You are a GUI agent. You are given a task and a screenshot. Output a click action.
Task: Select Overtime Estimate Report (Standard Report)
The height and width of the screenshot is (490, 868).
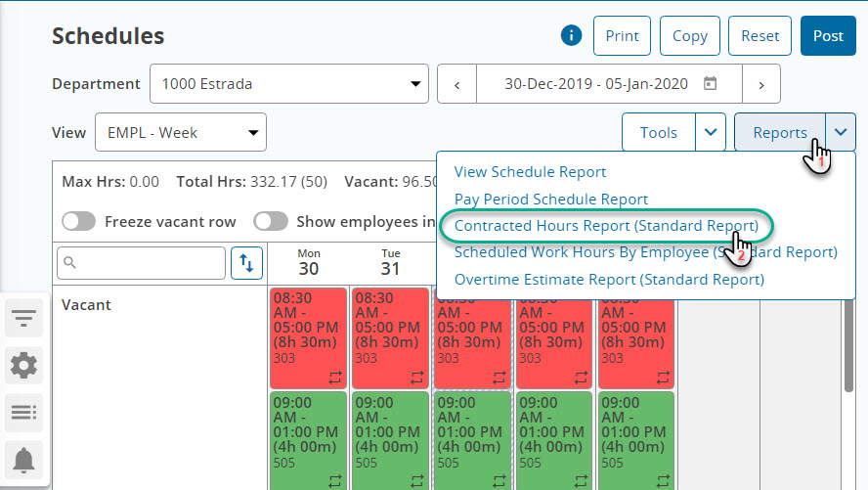click(609, 279)
